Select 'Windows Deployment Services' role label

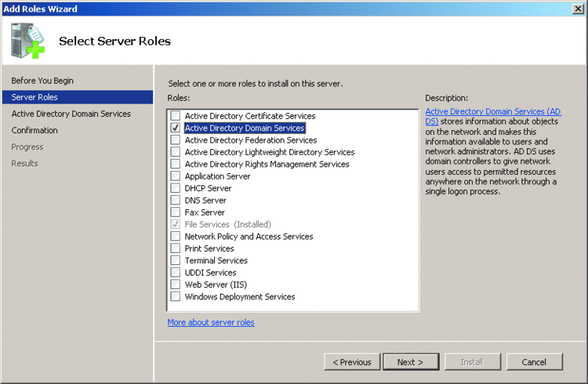coord(240,297)
